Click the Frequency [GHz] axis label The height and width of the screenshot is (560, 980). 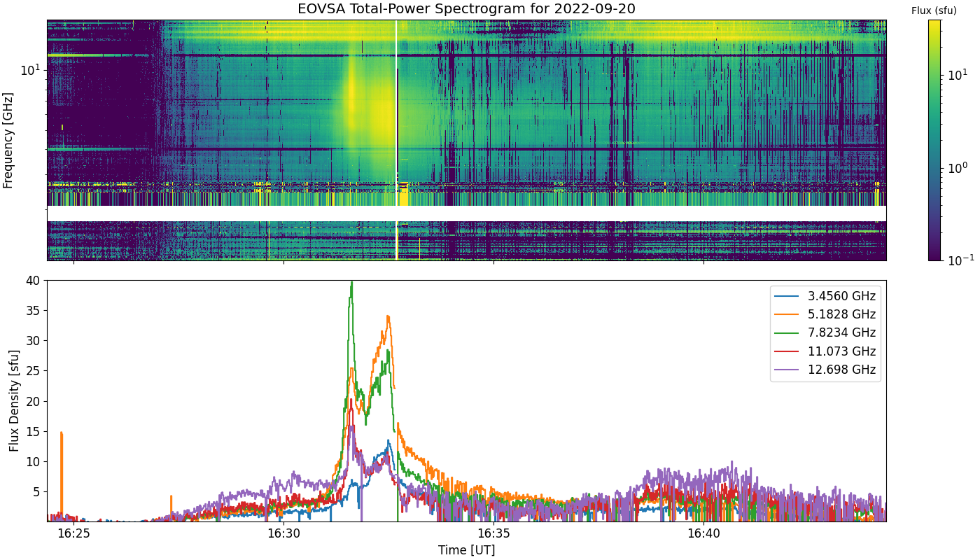click(x=8, y=140)
